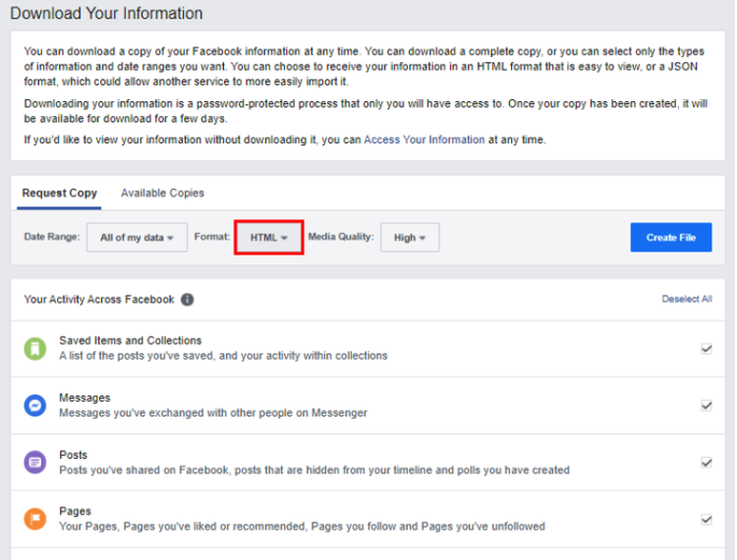Image resolution: width=737 pixels, height=560 pixels.
Task: Switch to the Available Copies tab
Action: click(162, 194)
